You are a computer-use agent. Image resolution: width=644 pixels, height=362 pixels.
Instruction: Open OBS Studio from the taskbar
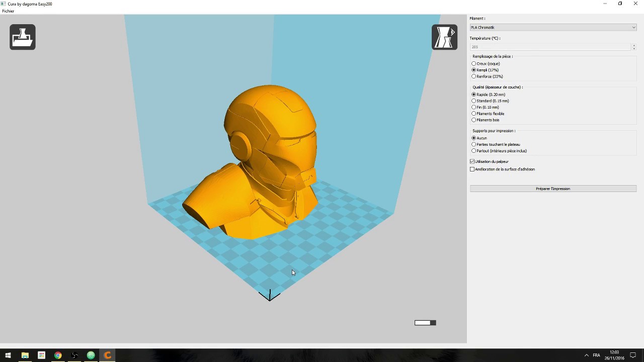74,355
